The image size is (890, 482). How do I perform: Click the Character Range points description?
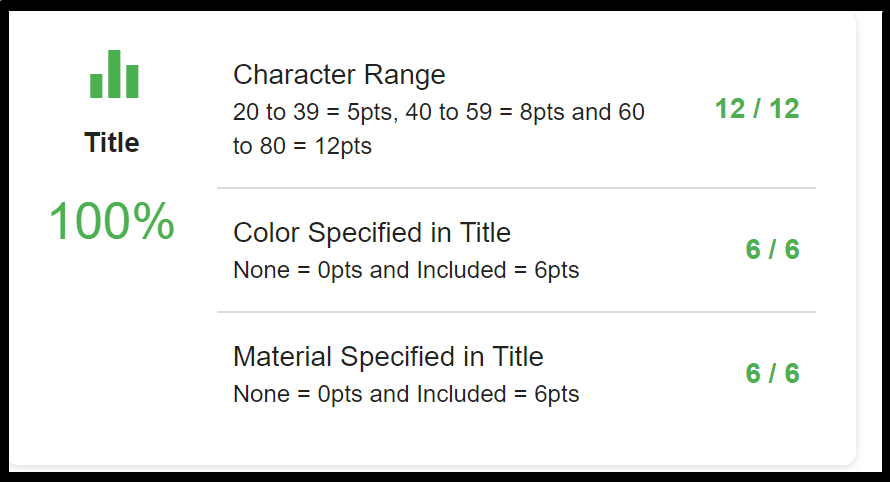tap(439, 129)
